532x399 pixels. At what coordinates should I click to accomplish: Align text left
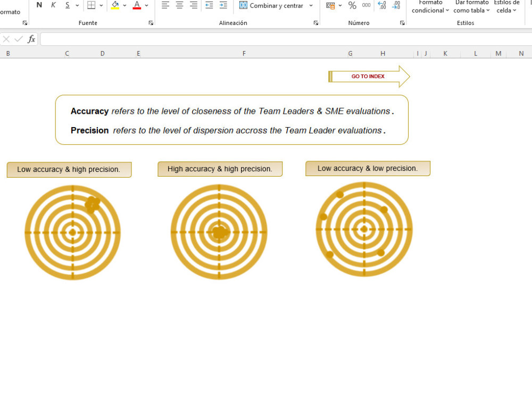coord(165,5)
